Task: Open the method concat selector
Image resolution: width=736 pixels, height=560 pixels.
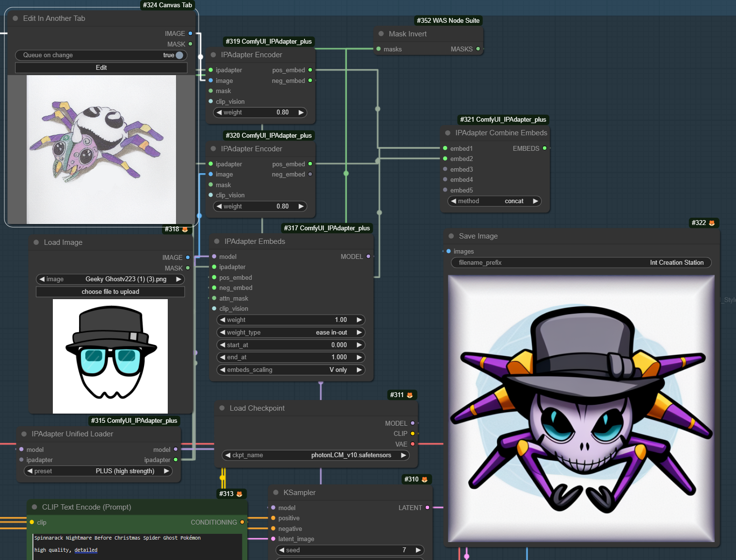Action: [x=494, y=201]
